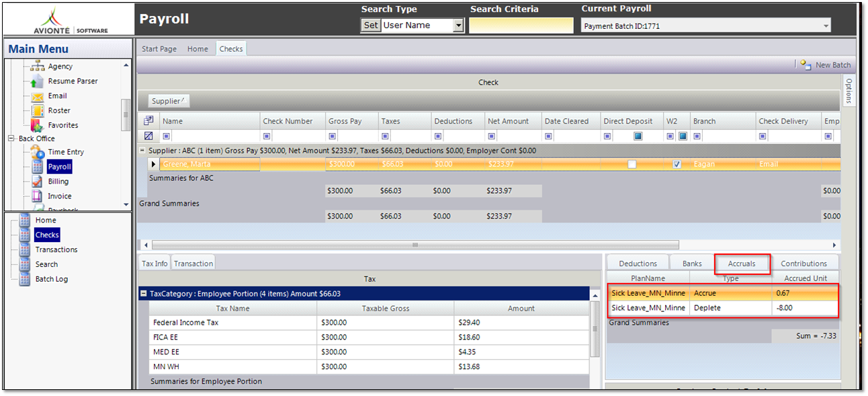
Task: Toggle Direct Deposit checkbox for Greene, Marta
Action: (x=632, y=164)
